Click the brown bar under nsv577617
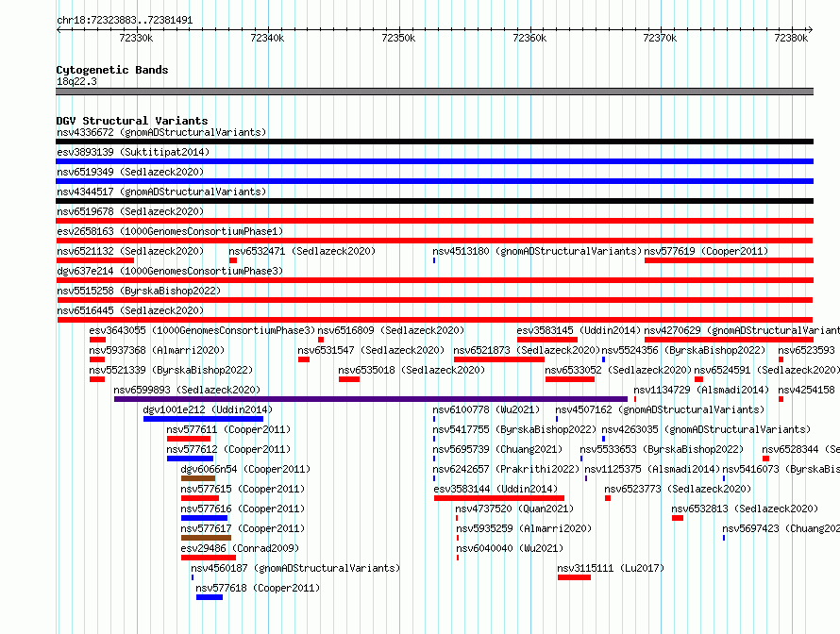 click(207, 538)
